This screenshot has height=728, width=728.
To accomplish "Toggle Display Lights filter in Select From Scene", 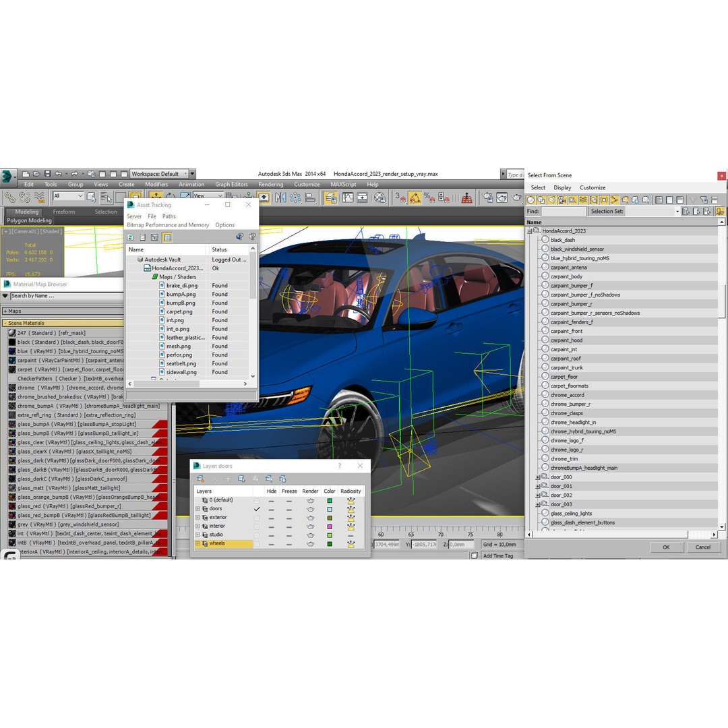I will [x=551, y=200].
